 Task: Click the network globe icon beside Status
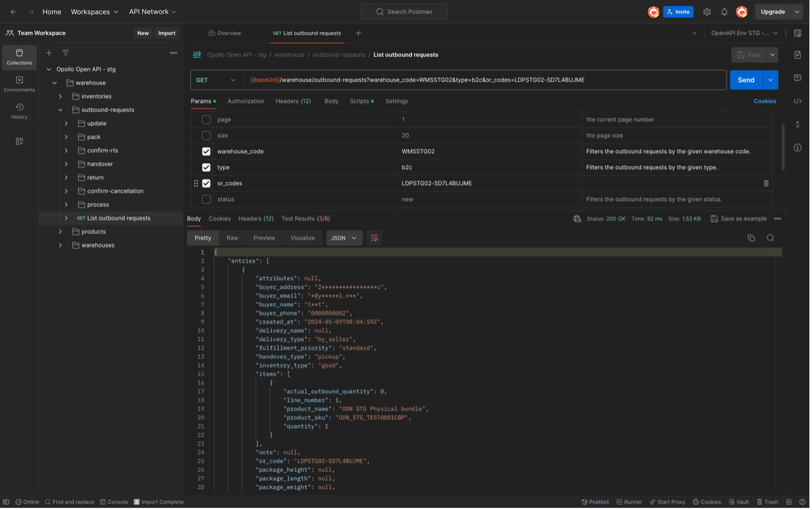tap(579, 219)
